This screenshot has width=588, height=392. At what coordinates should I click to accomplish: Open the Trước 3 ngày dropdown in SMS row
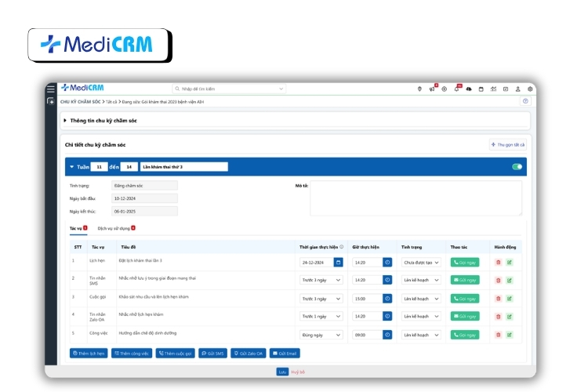point(321,280)
